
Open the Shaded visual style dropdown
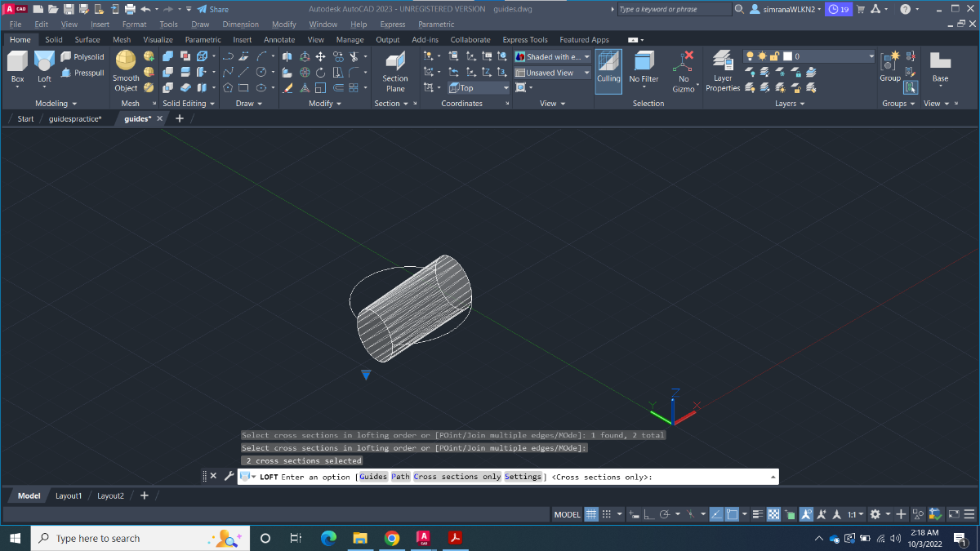click(553, 57)
